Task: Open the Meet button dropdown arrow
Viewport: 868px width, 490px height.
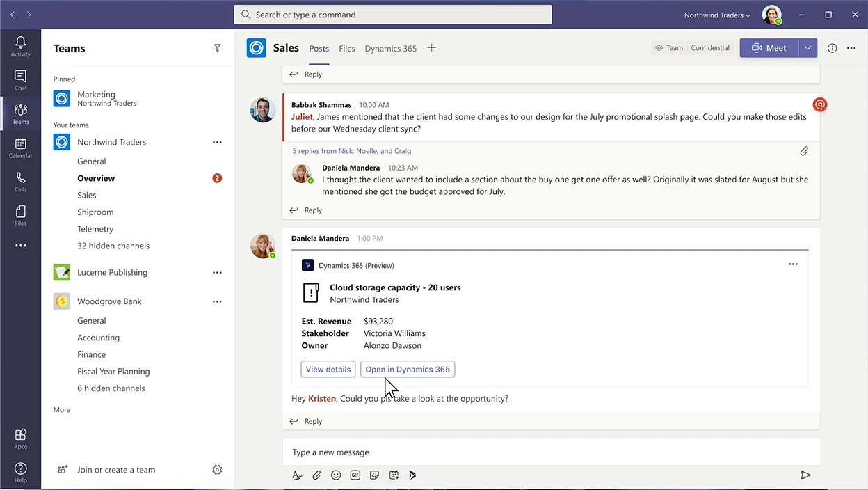Action: (x=807, y=47)
